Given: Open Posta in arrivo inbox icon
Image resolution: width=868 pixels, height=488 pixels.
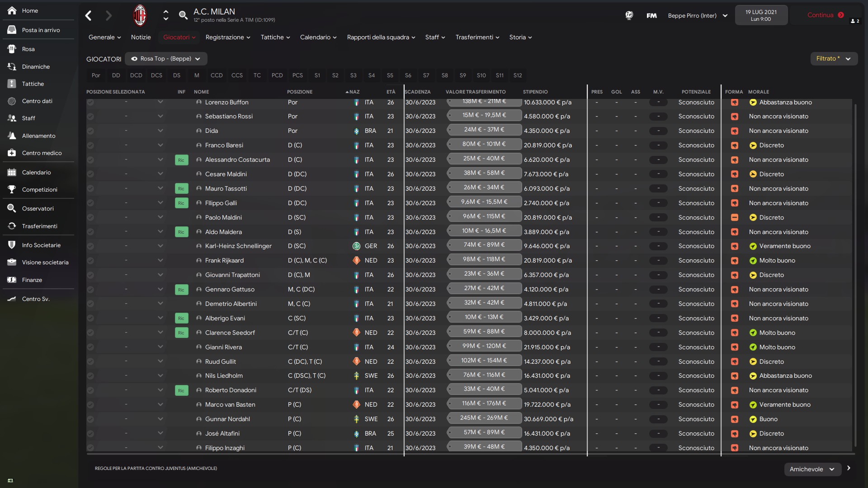Looking at the screenshot, I should point(12,30).
